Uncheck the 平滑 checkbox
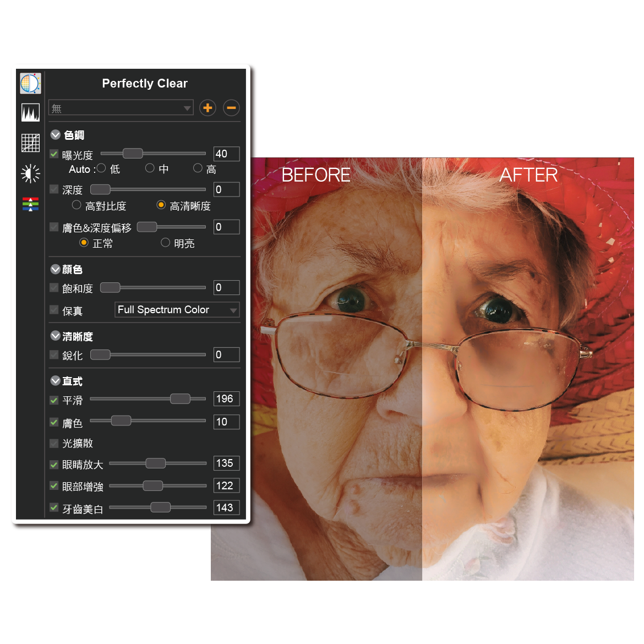 click(54, 400)
